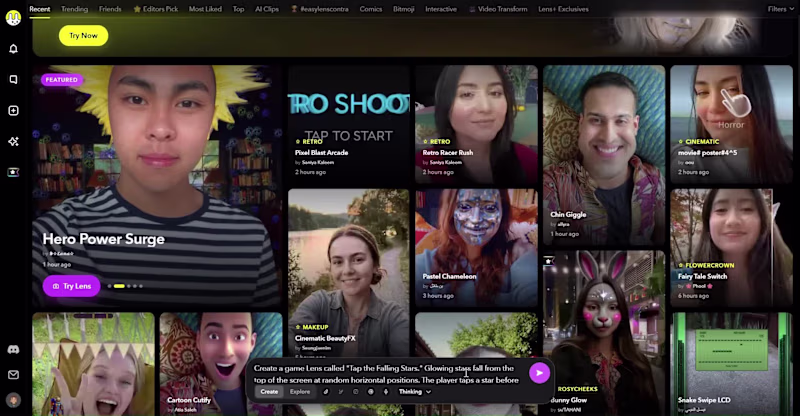Viewport: 800px width, 416px height.
Task: Switch to the Interactive tab
Action: pos(441,9)
